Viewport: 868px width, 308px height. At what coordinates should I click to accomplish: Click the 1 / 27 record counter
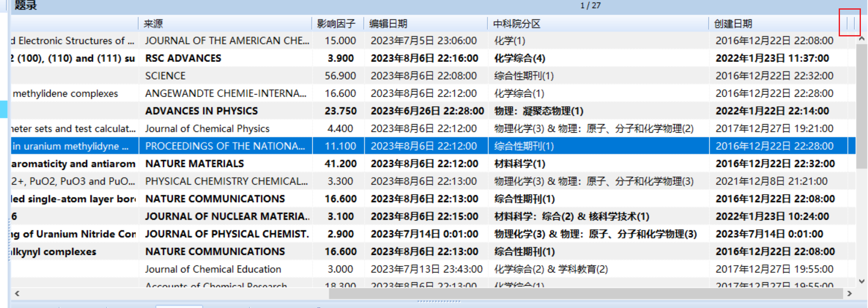(590, 5)
